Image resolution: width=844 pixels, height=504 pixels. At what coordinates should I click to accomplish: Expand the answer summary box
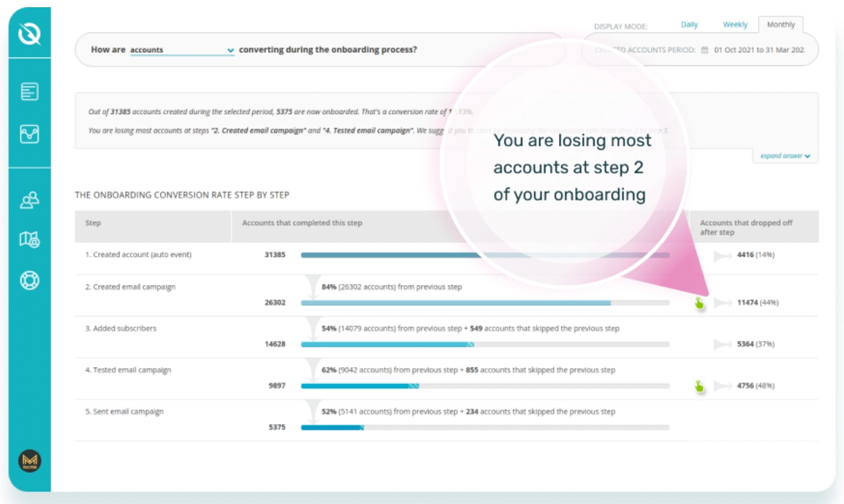(785, 156)
